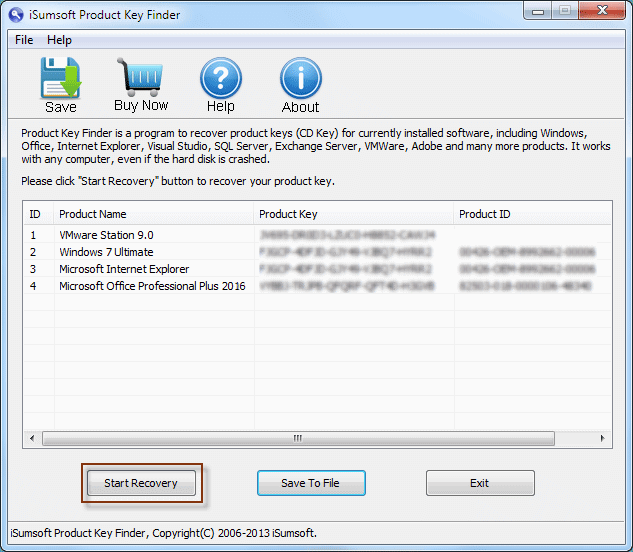This screenshot has height=552, width=633.
Task: Click the Buy Now shopping cart icon
Action: [x=140, y=77]
